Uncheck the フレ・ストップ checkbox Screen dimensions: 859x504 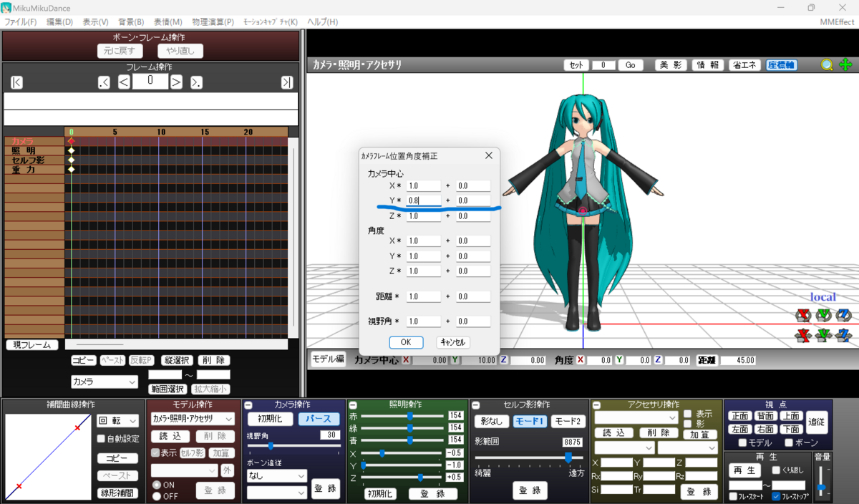[x=776, y=496]
